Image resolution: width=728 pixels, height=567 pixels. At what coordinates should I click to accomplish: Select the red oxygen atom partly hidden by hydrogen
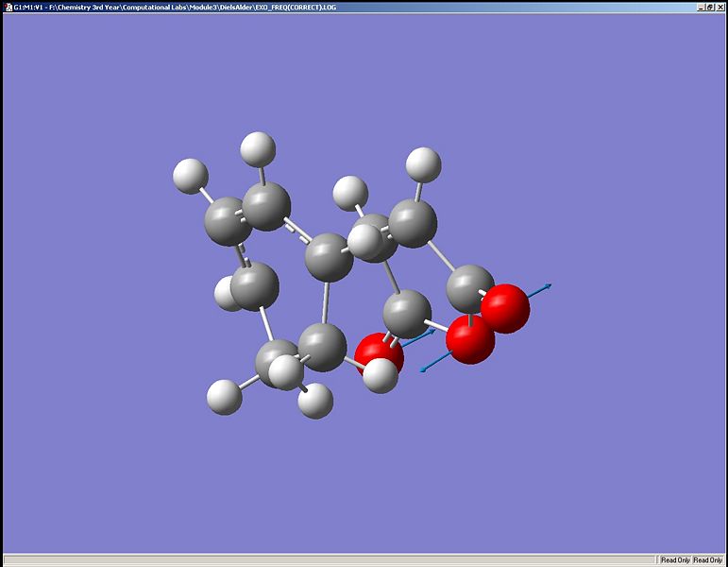378,353
